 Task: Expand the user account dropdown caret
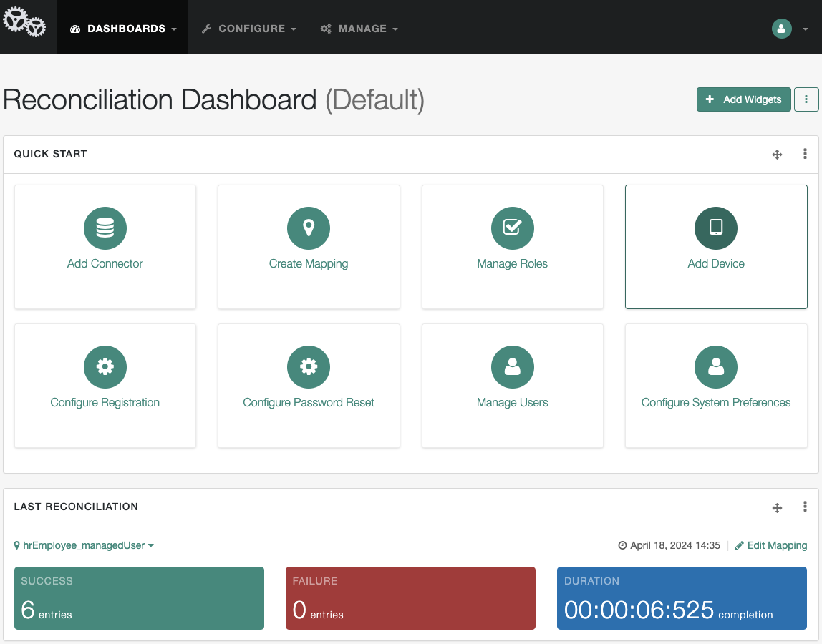pyautogui.click(x=806, y=29)
